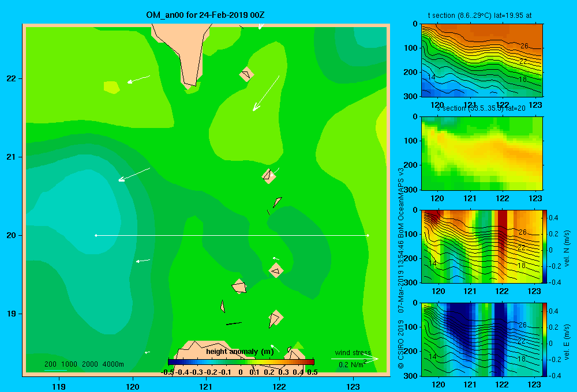The width and height of the screenshot is (577, 392).
Task: Click the "0.5" end tick on height anomaly color bar
Action: click(x=312, y=372)
